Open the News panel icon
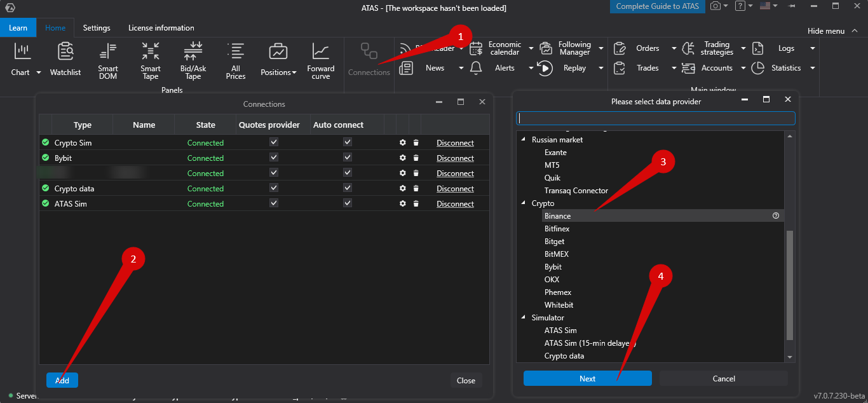 [x=406, y=68]
